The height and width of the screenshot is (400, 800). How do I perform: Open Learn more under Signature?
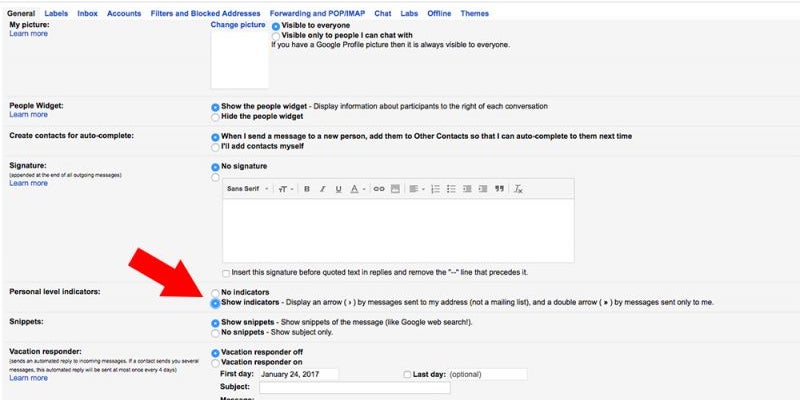click(x=29, y=183)
